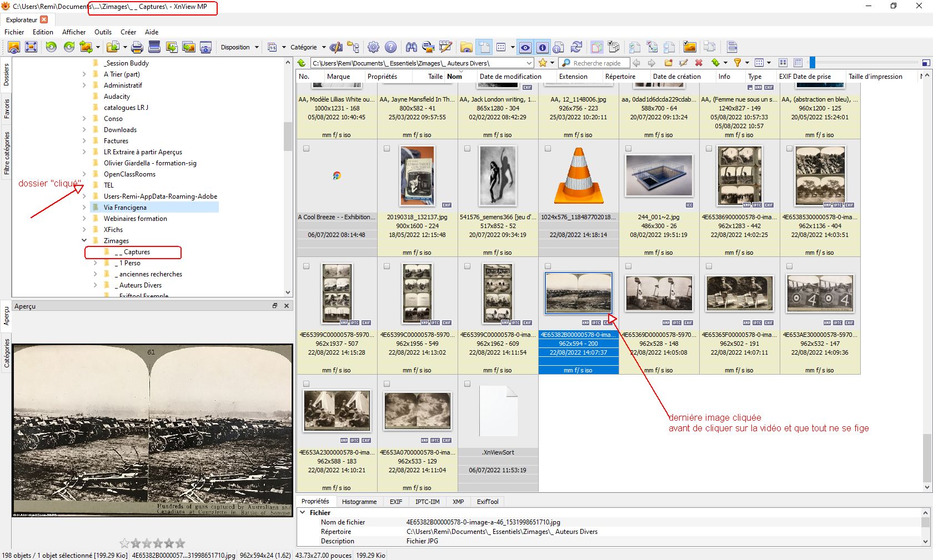Switch to the EXIF tab
The image size is (933, 560).
click(395, 502)
